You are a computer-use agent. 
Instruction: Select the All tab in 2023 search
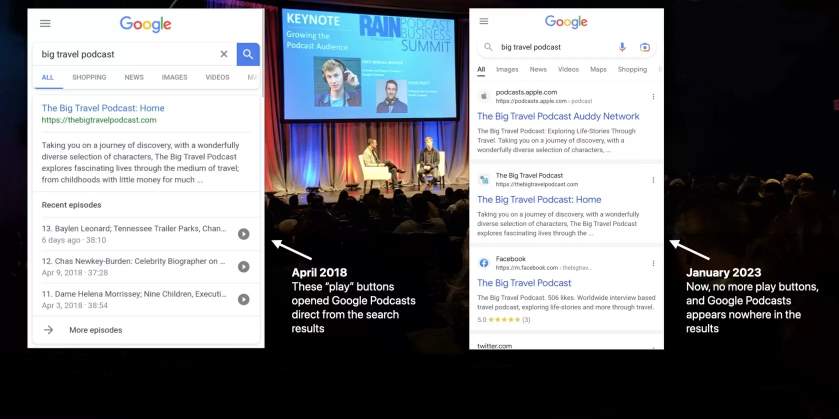click(481, 70)
